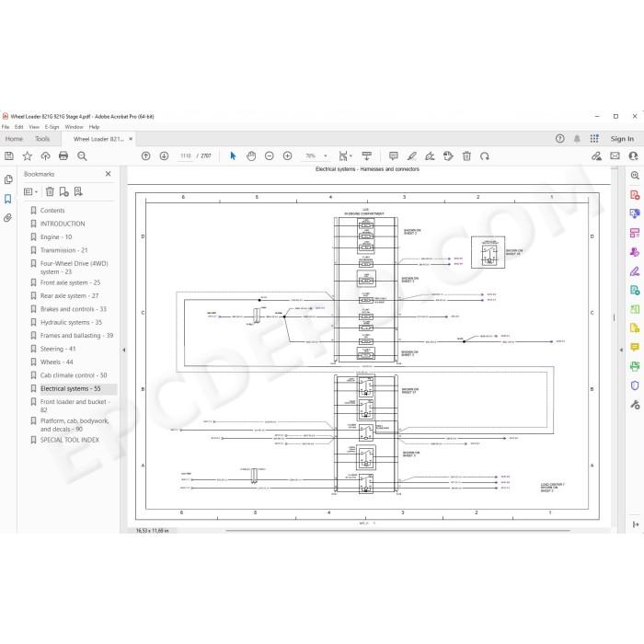Jump to the Transmission - 21 bookmark
644x644 pixels.
[63, 250]
